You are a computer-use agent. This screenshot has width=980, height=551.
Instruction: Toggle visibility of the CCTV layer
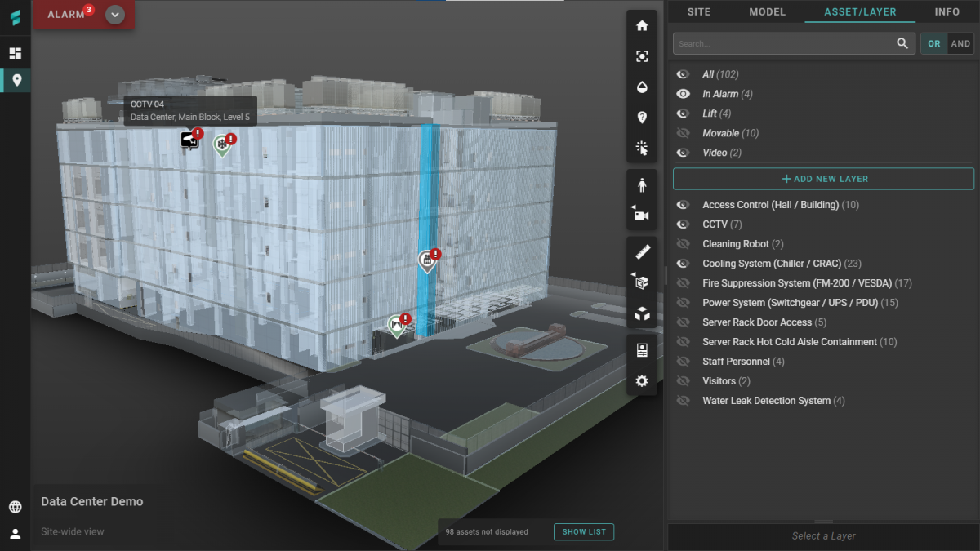(x=684, y=224)
